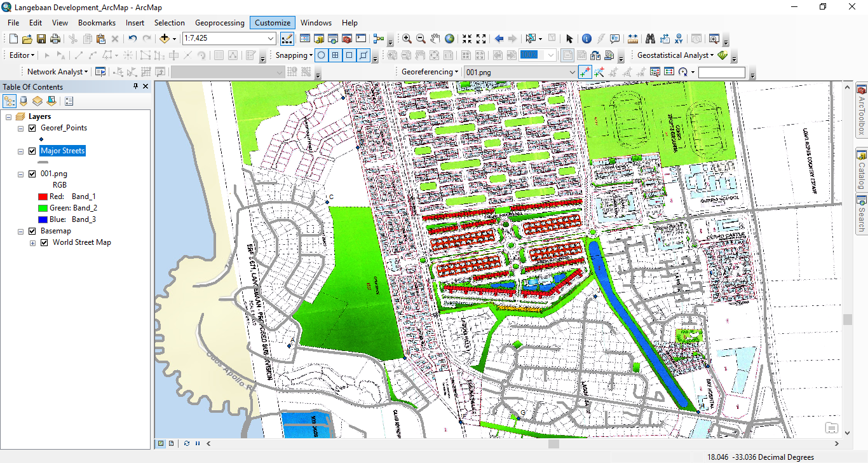The height and width of the screenshot is (463, 868).
Task: Collapse the 001.png layer group
Action: pos(20,173)
